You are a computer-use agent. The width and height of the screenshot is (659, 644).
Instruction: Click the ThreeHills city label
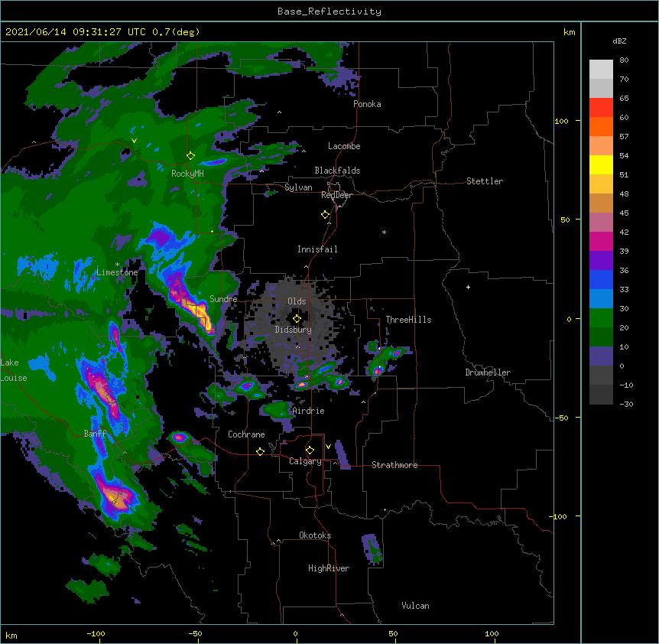pos(408,320)
